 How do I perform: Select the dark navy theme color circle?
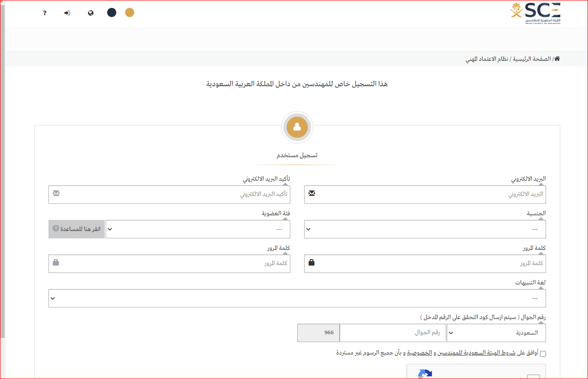coord(112,12)
